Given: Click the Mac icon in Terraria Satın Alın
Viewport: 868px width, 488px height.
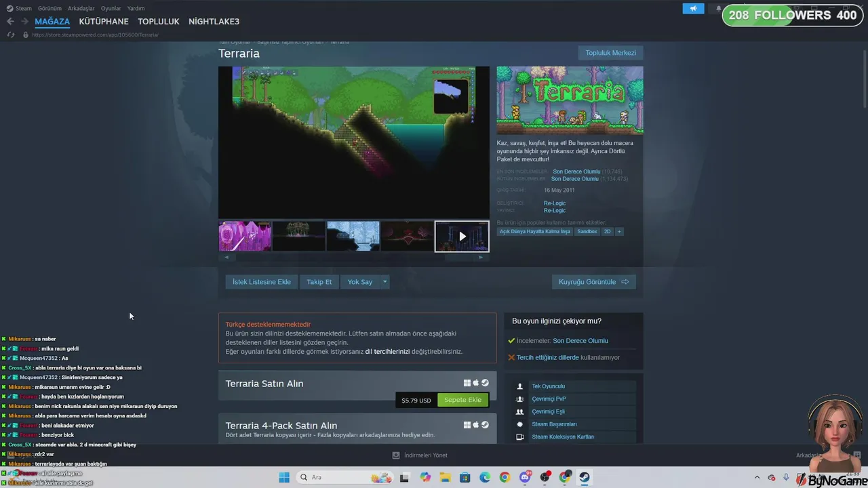Looking at the screenshot, I should coord(476,383).
